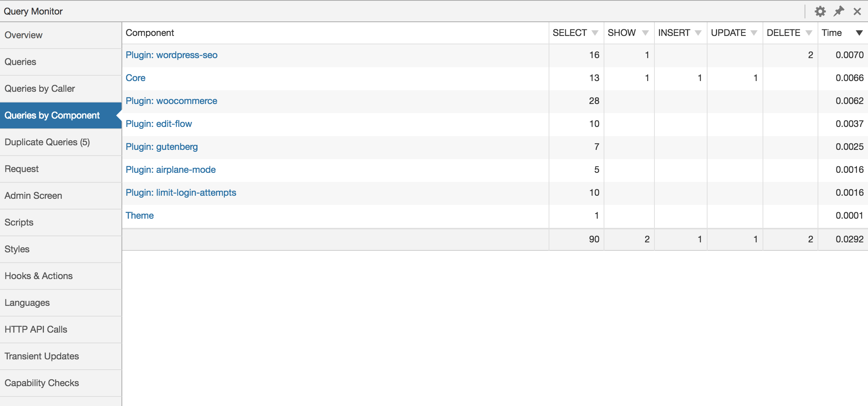This screenshot has width=868, height=406.
Task: Open Query Monitor settings via gear icon
Action: point(820,11)
